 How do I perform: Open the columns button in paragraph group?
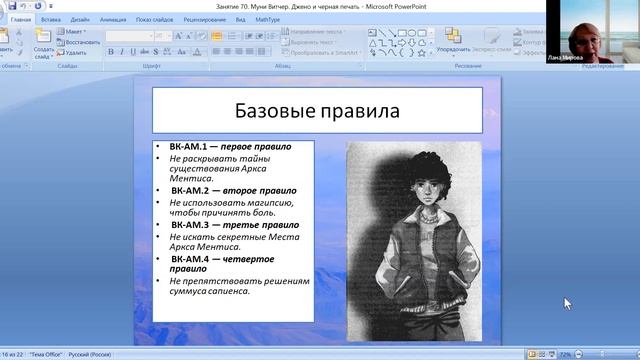coord(263,51)
